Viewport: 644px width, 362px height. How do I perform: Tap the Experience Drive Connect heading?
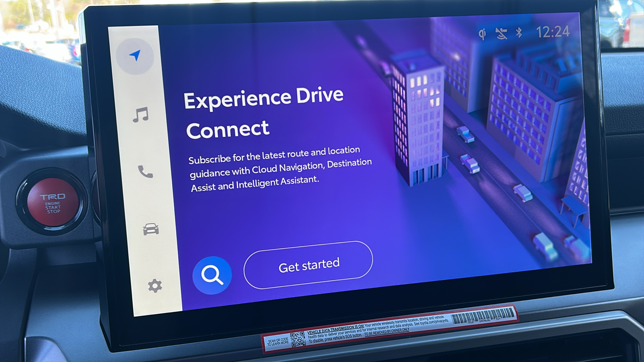point(264,113)
